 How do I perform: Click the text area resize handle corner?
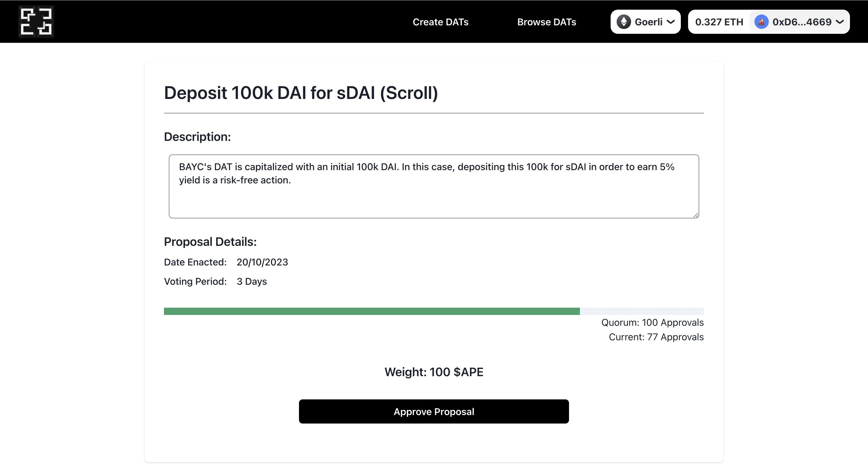point(696,215)
